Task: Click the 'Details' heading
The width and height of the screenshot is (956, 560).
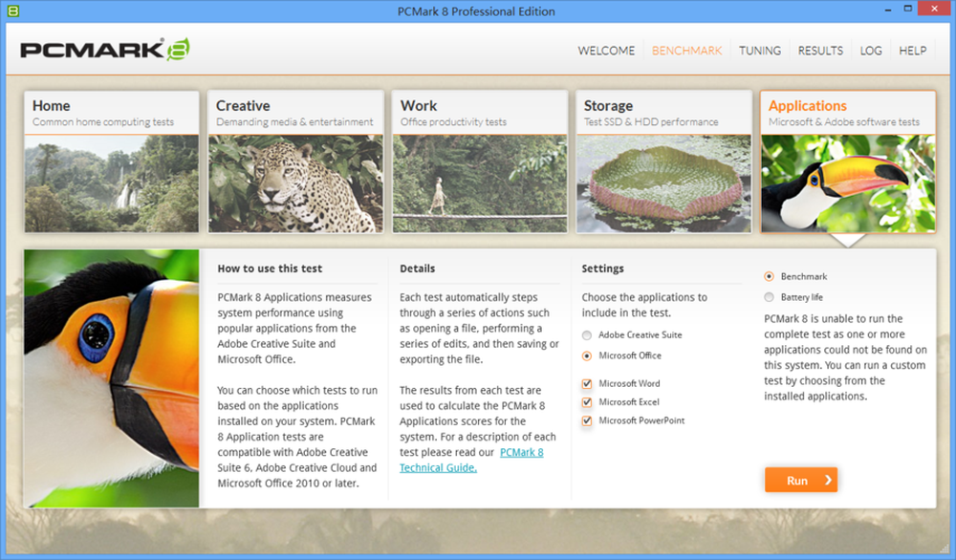Action: [x=418, y=269]
